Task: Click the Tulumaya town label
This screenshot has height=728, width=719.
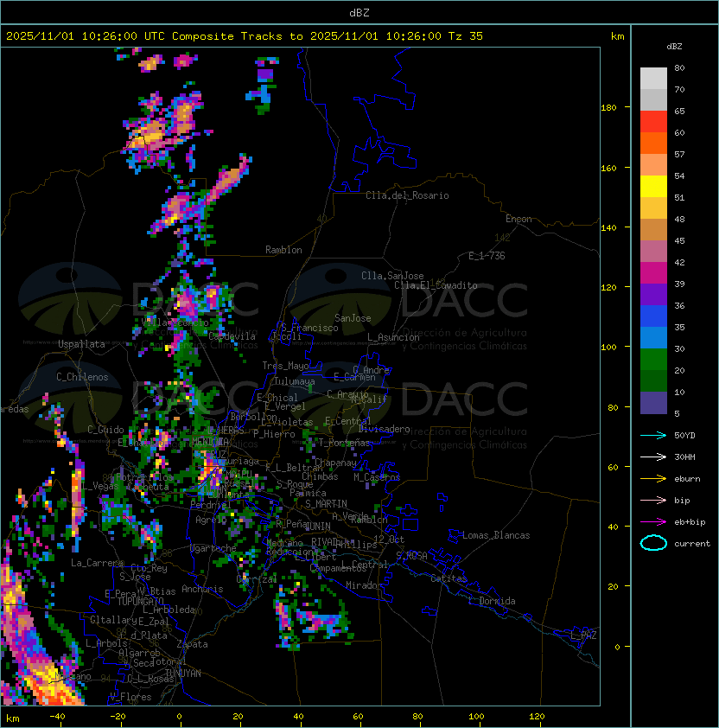Action: coord(295,381)
